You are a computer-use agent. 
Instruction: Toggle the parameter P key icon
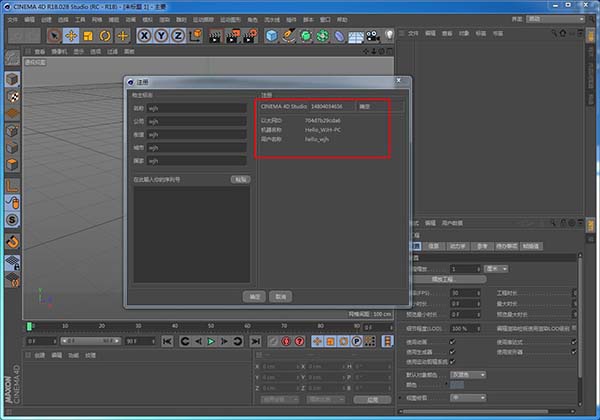(356, 341)
